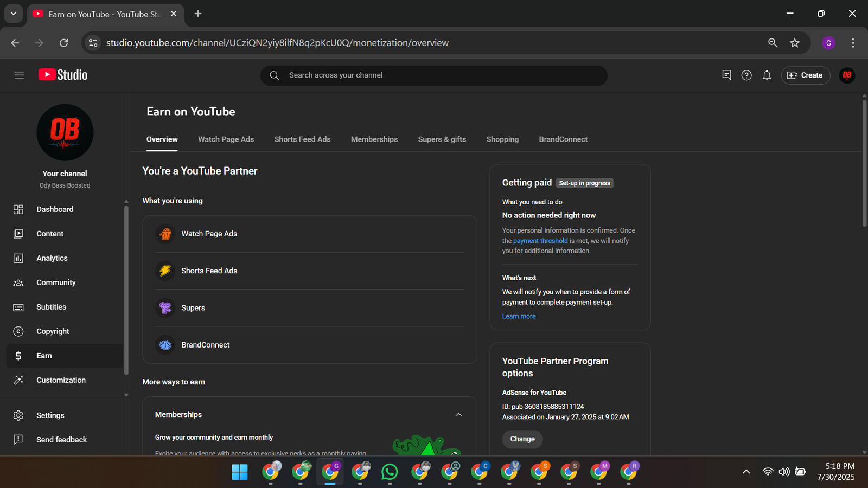Open the hamburger navigation menu
Viewport: 868px width, 488px height.
point(19,75)
